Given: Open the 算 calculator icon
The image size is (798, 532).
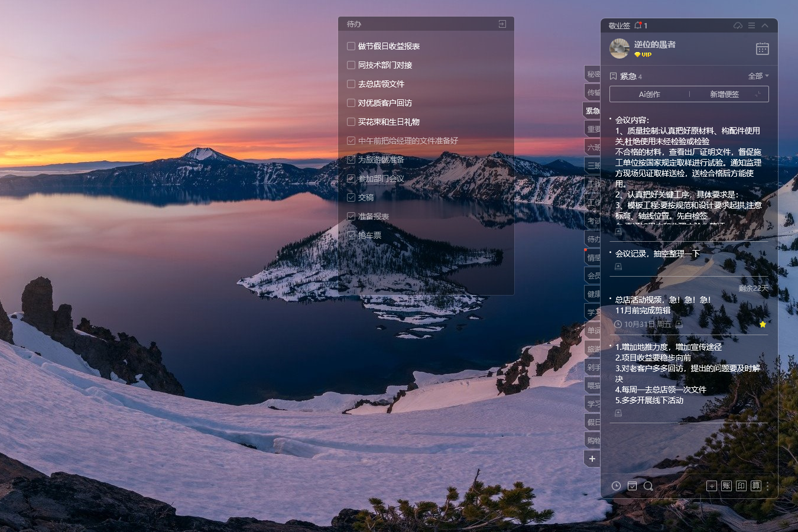Looking at the screenshot, I should (x=756, y=486).
